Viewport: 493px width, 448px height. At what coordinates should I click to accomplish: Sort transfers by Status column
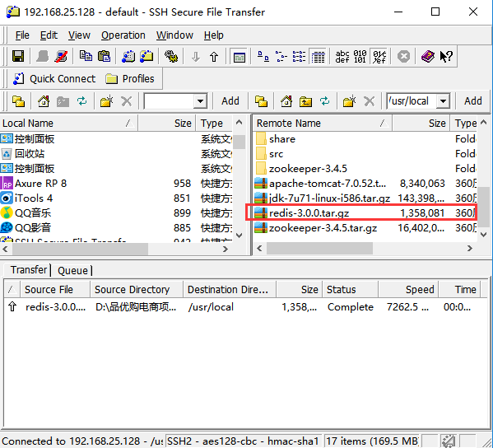click(x=351, y=289)
